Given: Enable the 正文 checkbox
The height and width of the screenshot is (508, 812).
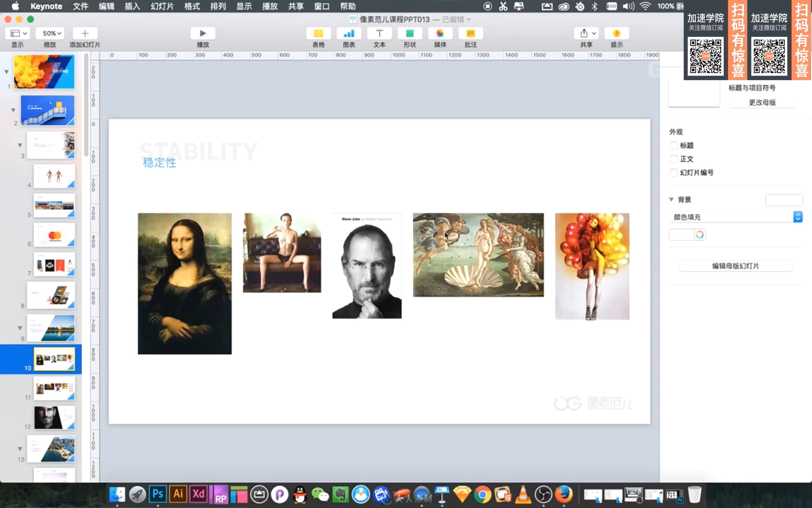Looking at the screenshot, I should point(673,159).
